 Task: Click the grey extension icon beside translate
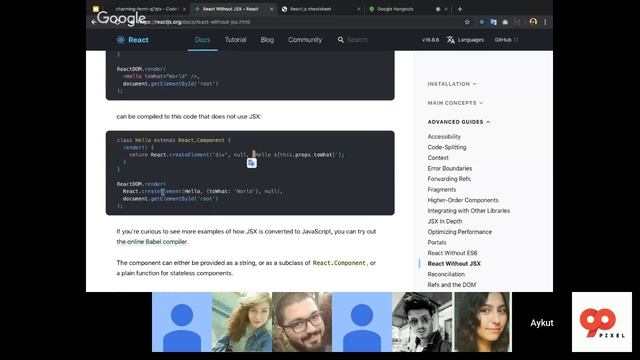tap(505, 22)
